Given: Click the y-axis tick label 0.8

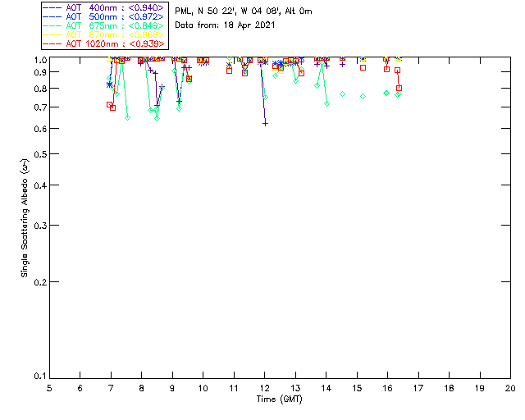Looking at the screenshot, I should pos(40,89).
